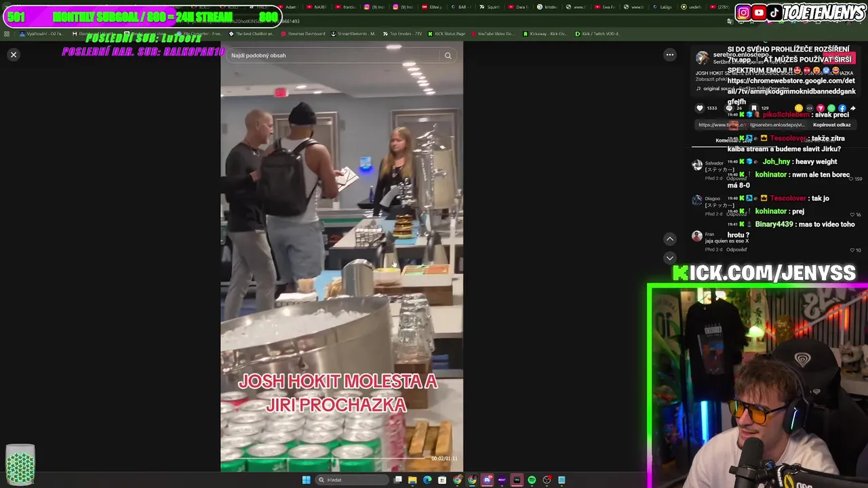This screenshot has height=488, width=868.
Task: Open the Windows Start menu
Action: [x=306, y=480]
